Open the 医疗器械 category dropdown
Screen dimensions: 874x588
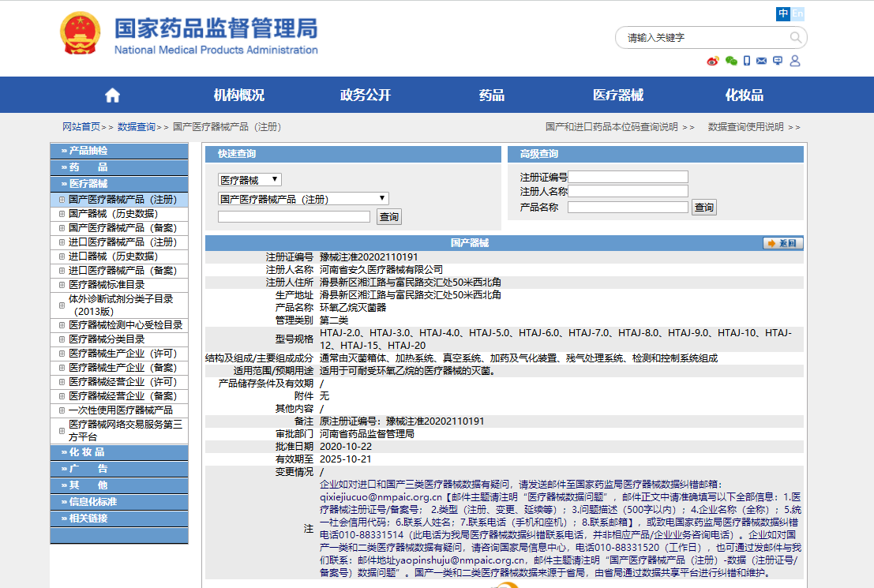[249, 179]
